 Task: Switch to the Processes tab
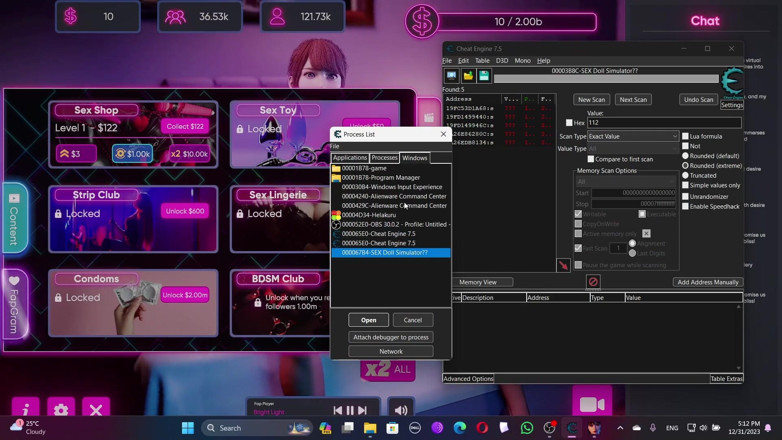click(x=385, y=158)
